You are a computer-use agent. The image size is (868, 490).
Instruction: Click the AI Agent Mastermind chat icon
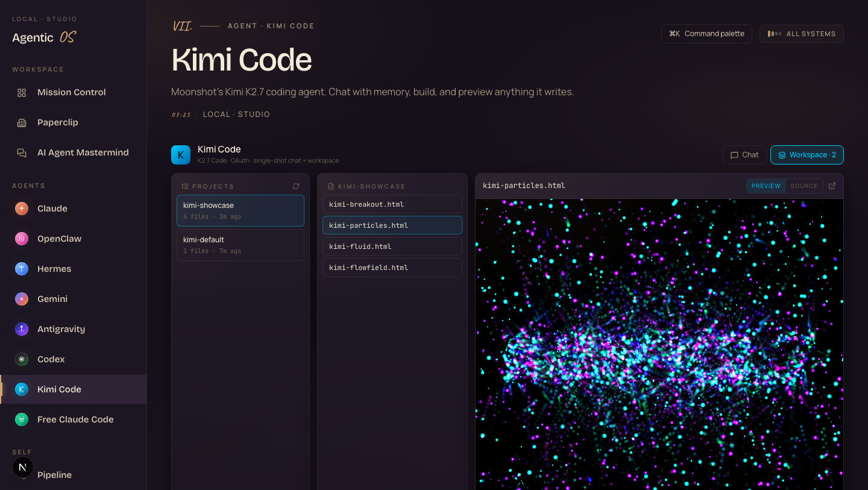tap(22, 152)
